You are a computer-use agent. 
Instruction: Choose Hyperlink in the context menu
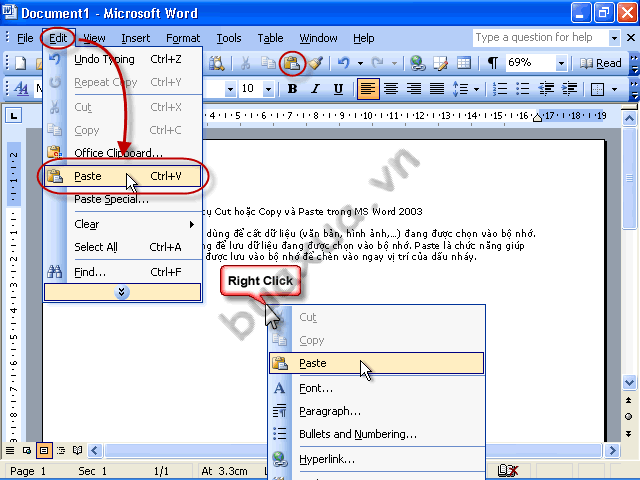(x=376, y=459)
